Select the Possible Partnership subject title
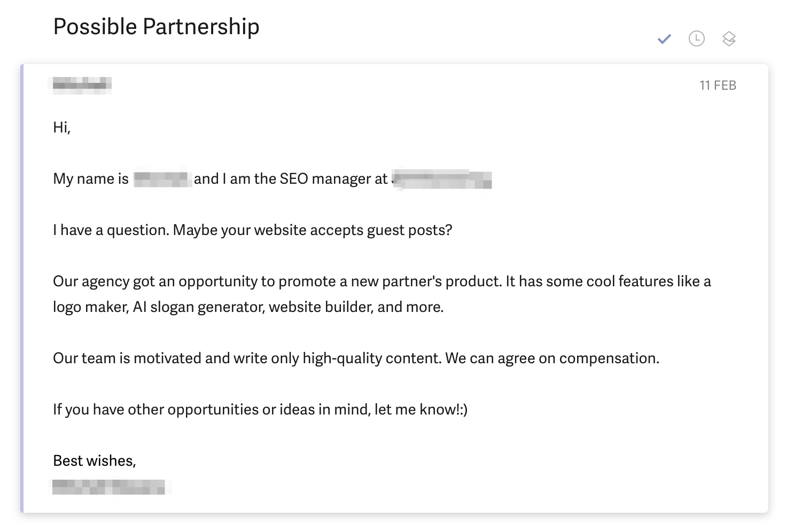 pyautogui.click(x=157, y=27)
